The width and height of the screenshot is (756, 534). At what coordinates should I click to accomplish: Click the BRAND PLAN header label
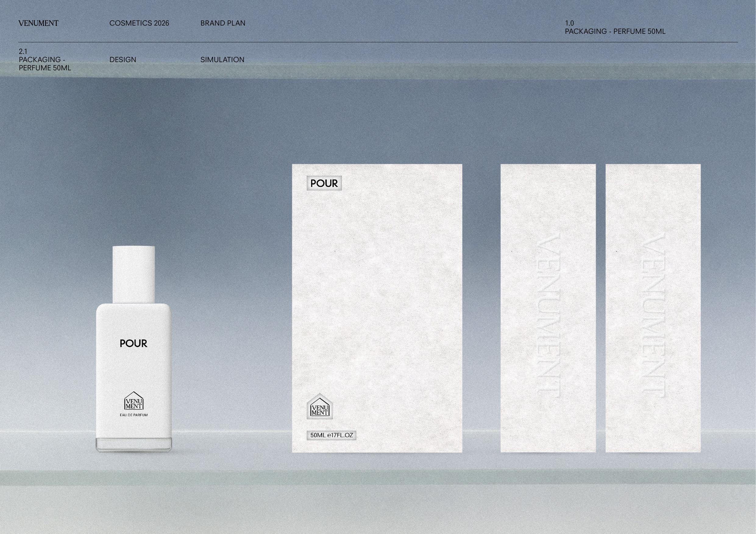point(223,23)
